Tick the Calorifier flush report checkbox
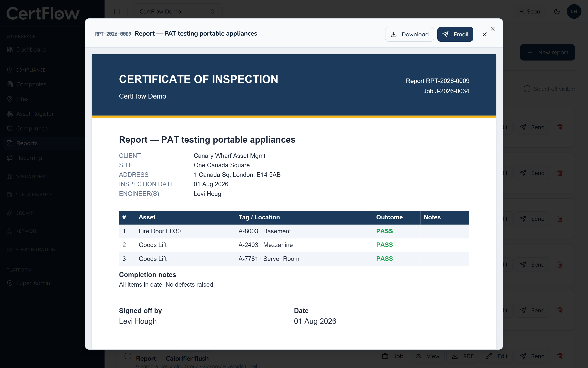This screenshot has height=368, width=588. click(x=128, y=356)
